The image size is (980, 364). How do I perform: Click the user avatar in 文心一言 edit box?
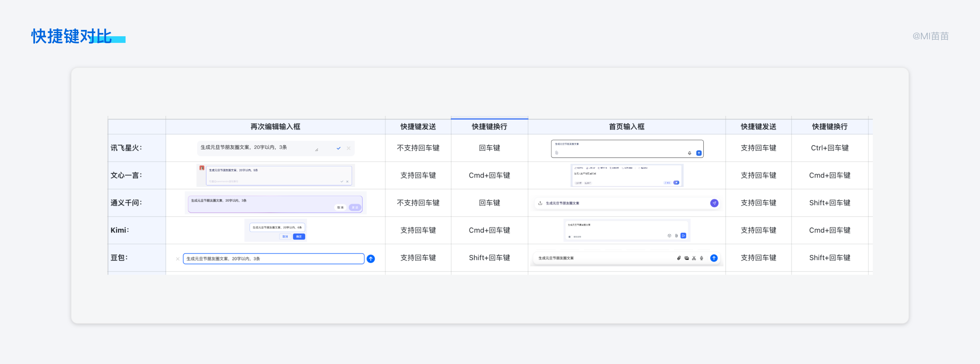[202, 168]
